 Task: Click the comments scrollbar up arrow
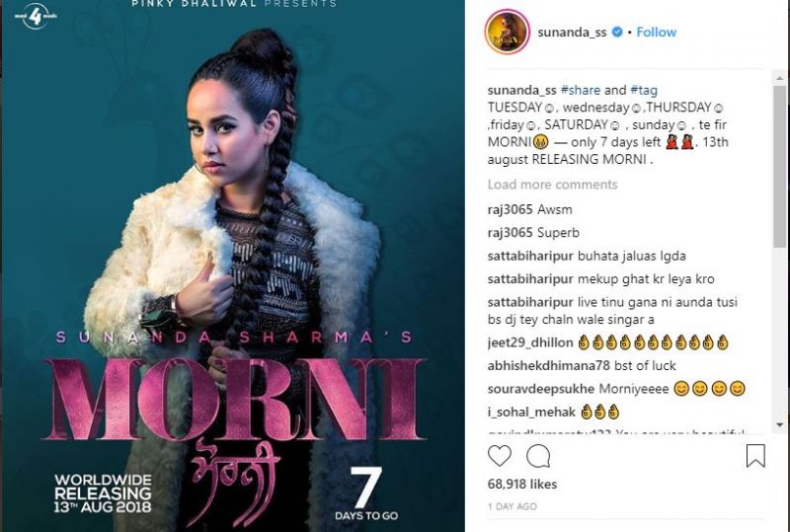[779, 78]
